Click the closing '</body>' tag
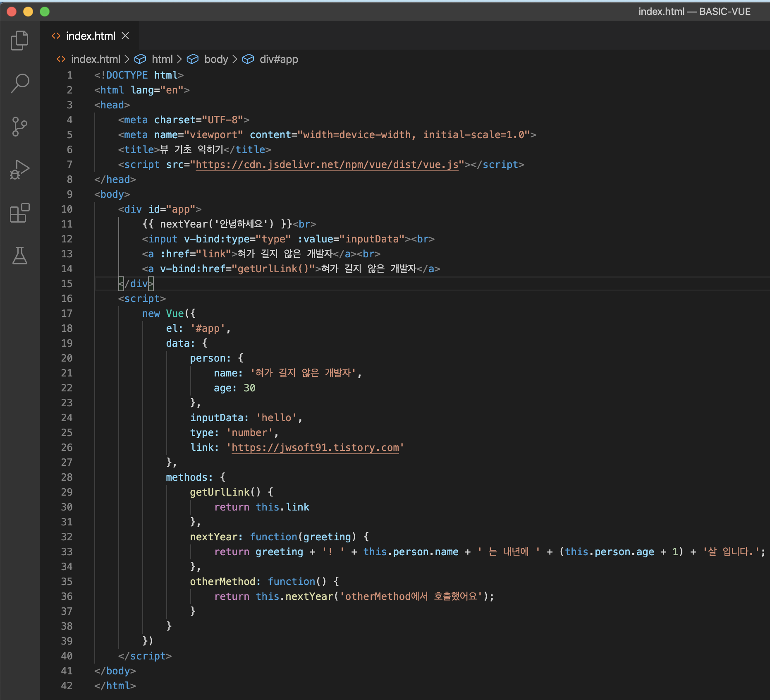 pyautogui.click(x=115, y=671)
